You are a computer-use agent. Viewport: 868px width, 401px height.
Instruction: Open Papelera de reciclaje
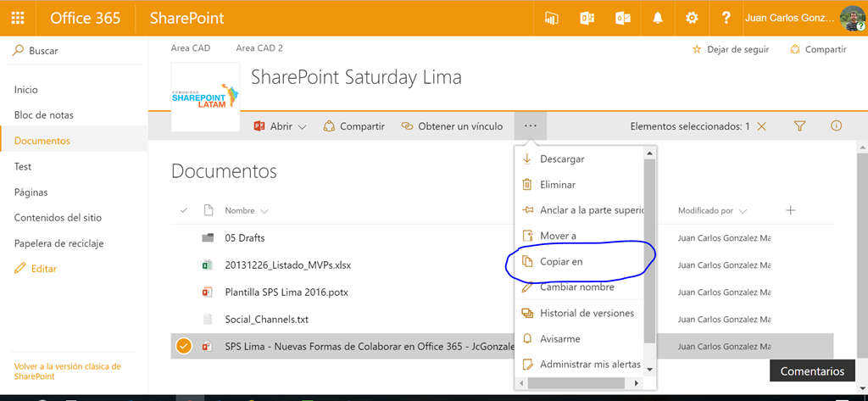(x=58, y=243)
